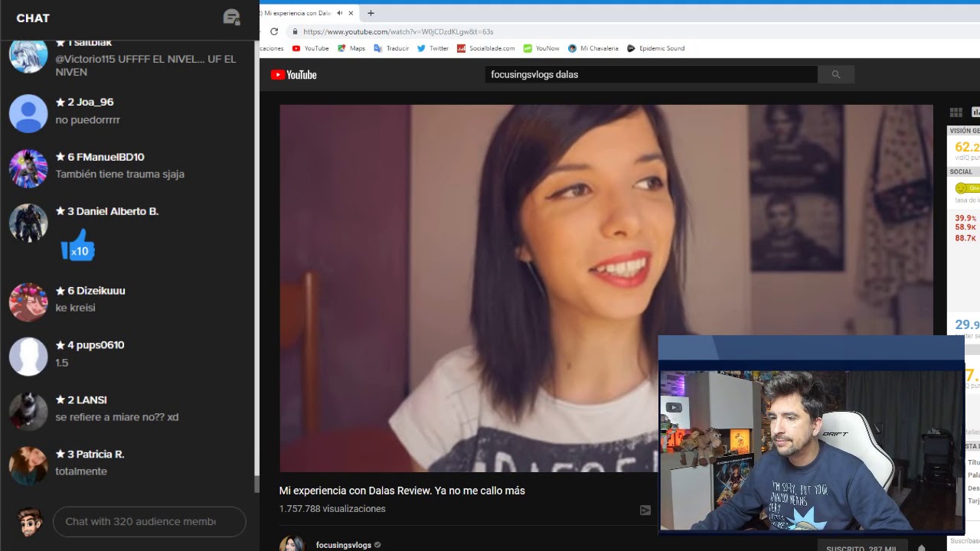The image size is (980, 551).
Task: Mute the tab using its audio icon
Action: pos(339,13)
